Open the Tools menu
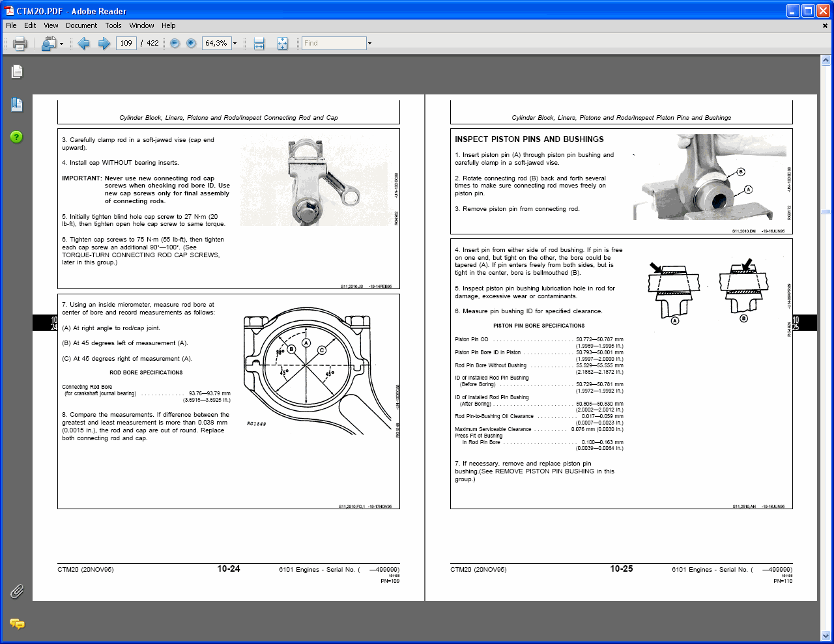Screen dimensions: 834x644 click(113, 25)
